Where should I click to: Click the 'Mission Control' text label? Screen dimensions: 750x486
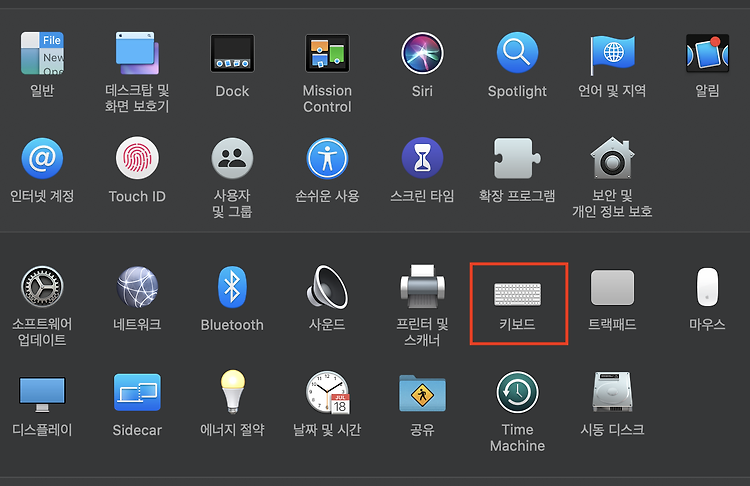click(327, 99)
